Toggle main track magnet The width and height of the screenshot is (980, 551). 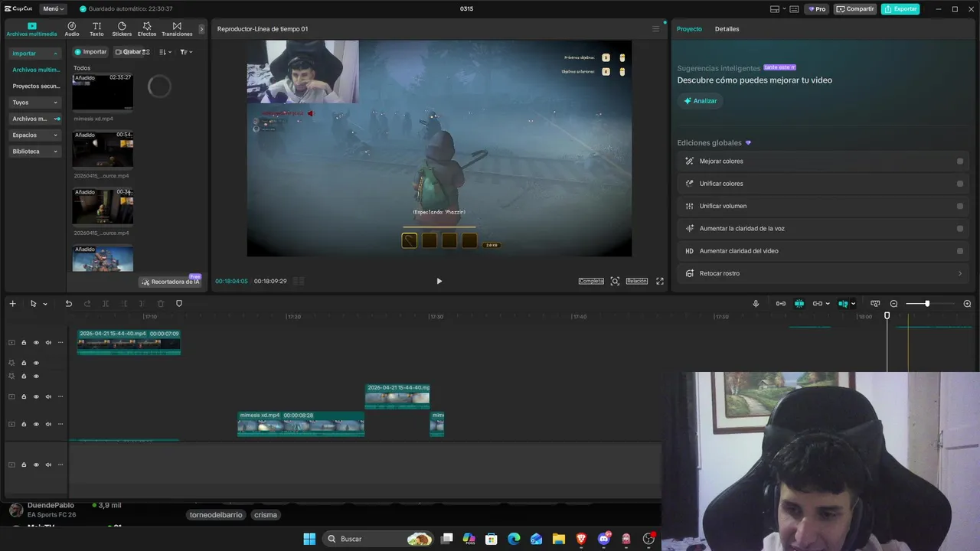[x=781, y=304]
